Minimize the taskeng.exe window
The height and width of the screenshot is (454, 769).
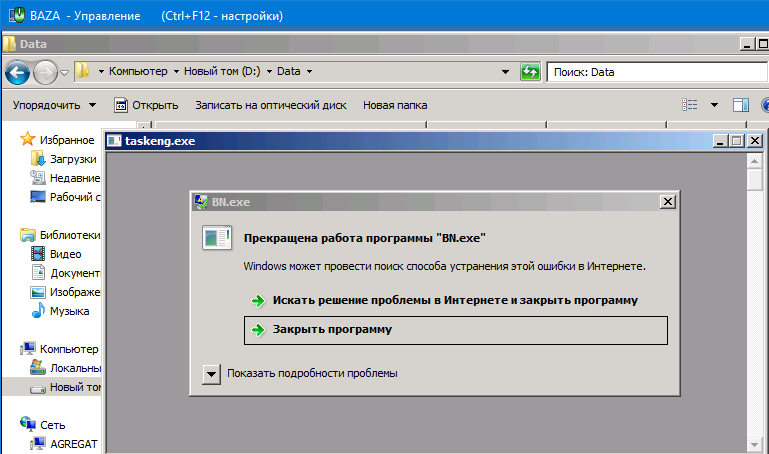pos(719,141)
